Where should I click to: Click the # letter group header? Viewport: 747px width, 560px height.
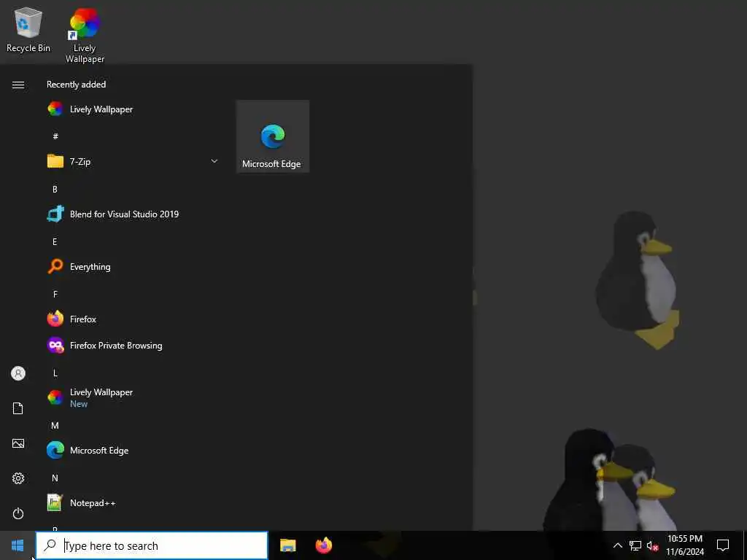pos(55,136)
